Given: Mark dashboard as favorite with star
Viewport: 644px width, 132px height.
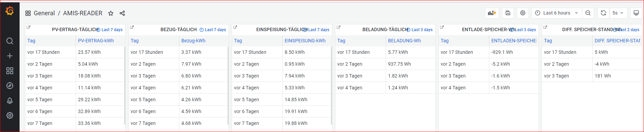Looking at the screenshot, I should (x=111, y=13).
